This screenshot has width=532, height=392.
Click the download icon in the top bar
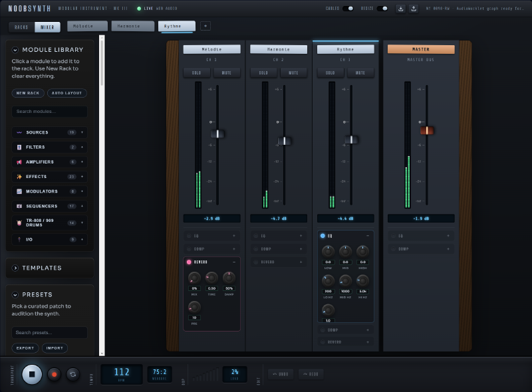(x=401, y=9)
